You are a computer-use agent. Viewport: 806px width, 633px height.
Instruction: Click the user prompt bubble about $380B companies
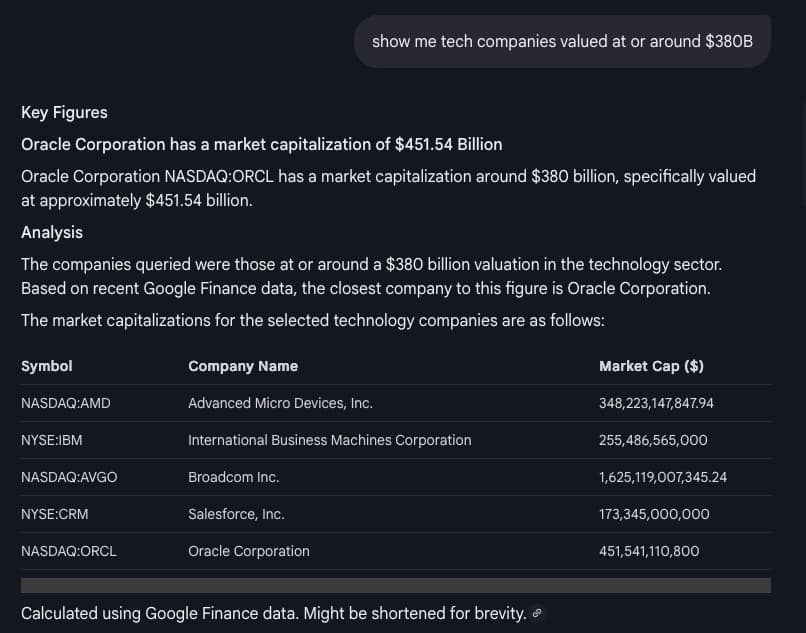pos(562,42)
